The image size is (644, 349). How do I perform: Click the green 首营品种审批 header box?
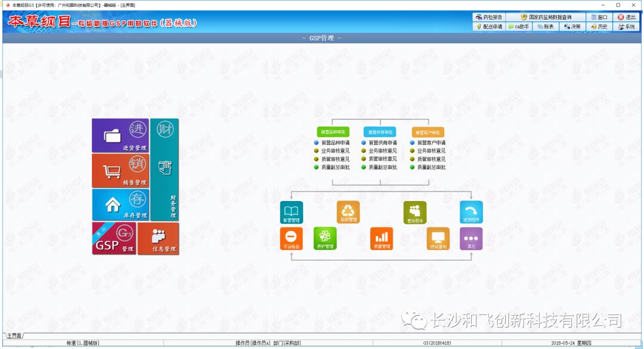pos(333,132)
